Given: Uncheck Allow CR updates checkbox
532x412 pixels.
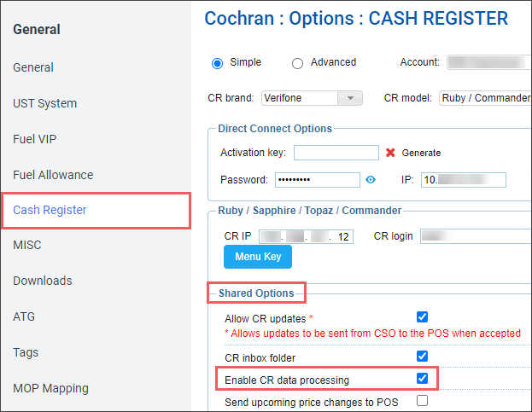Looking at the screenshot, I should coord(422,317).
